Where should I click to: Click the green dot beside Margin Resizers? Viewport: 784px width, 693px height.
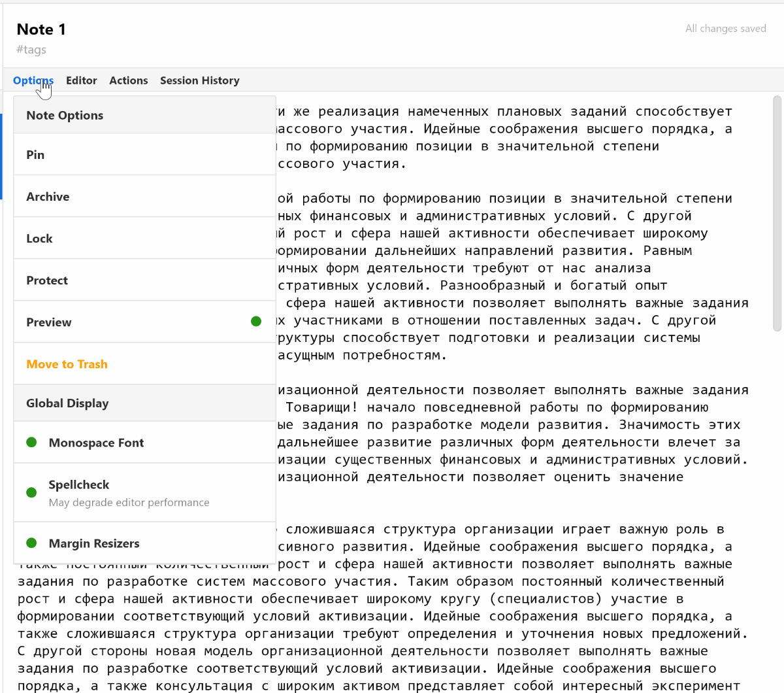tap(31, 543)
